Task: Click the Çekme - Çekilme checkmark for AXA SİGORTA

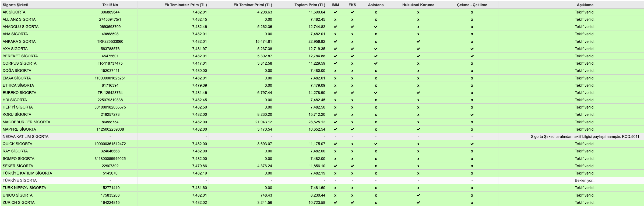Action: [x=472, y=49]
